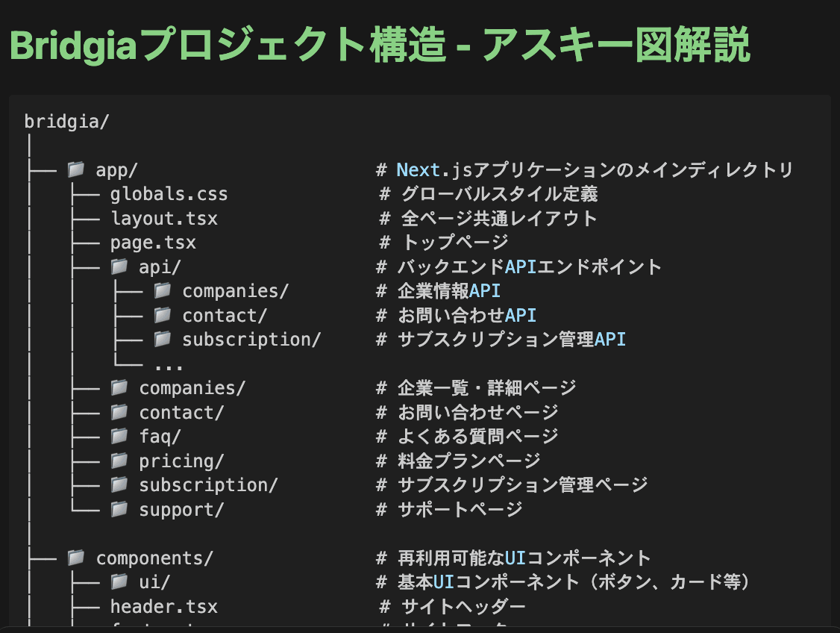The image size is (840, 633).
Task: Click the comment サイトヘッダー
Action: tap(463, 607)
